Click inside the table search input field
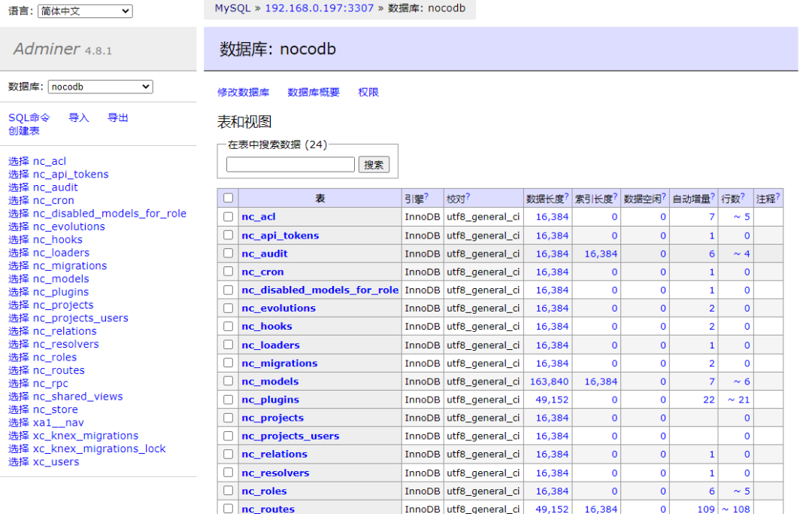The width and height of the screenshot is (812, 514). [x=290, y=164]
